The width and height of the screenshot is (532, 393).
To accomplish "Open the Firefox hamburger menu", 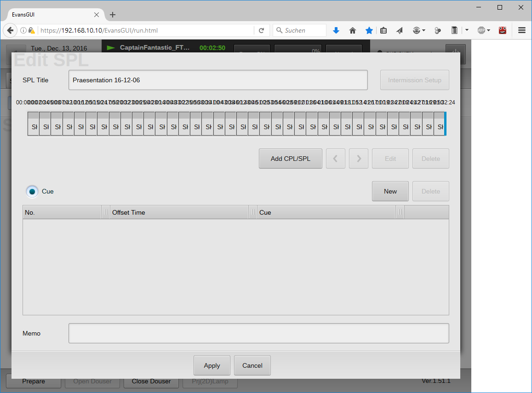I will [x=522, y=30].
